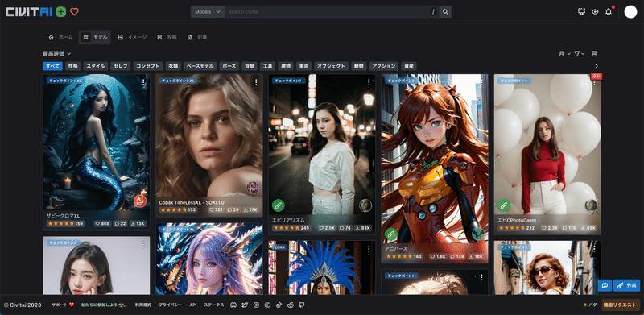
Task: Open the 利用規約 footer link
Action: pyautogui.click(x=143, y=305)
